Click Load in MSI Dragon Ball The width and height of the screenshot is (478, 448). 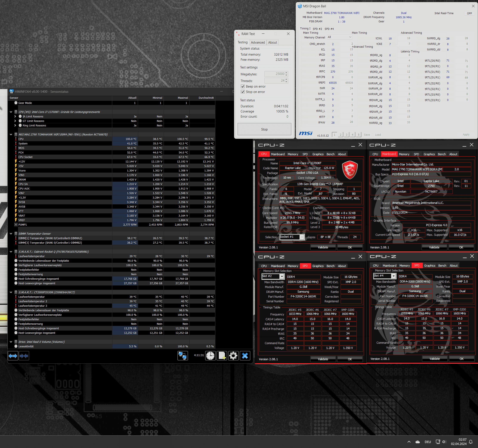click(378, 135)
